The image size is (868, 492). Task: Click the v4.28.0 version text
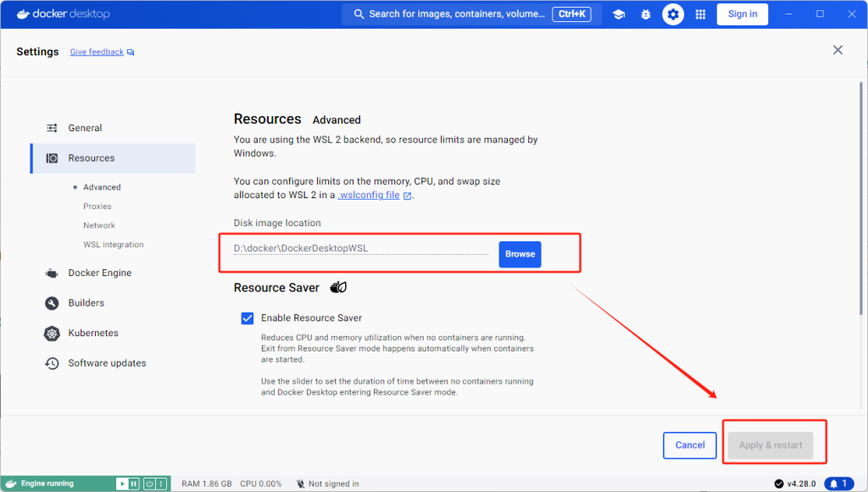(x=801, y=484)
